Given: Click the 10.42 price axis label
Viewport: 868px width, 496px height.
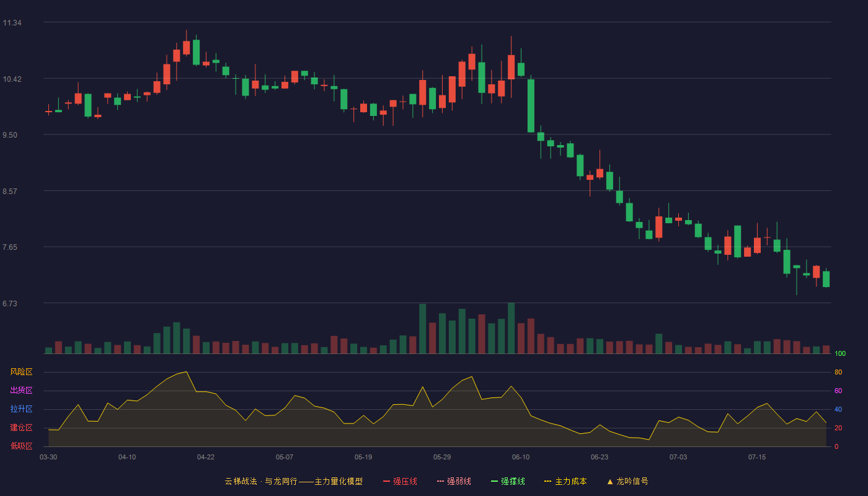Looking at the screenshot, I should tap(12, 79).
